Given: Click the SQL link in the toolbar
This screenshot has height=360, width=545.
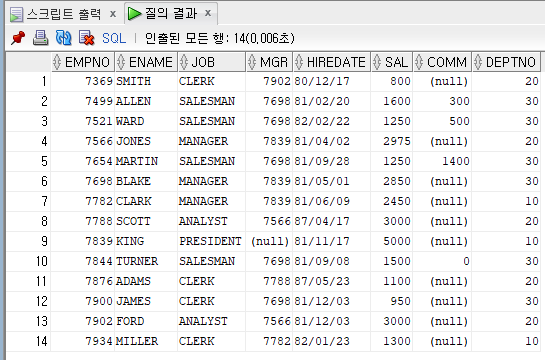Looking at the screenshot, I should (114, 38).
